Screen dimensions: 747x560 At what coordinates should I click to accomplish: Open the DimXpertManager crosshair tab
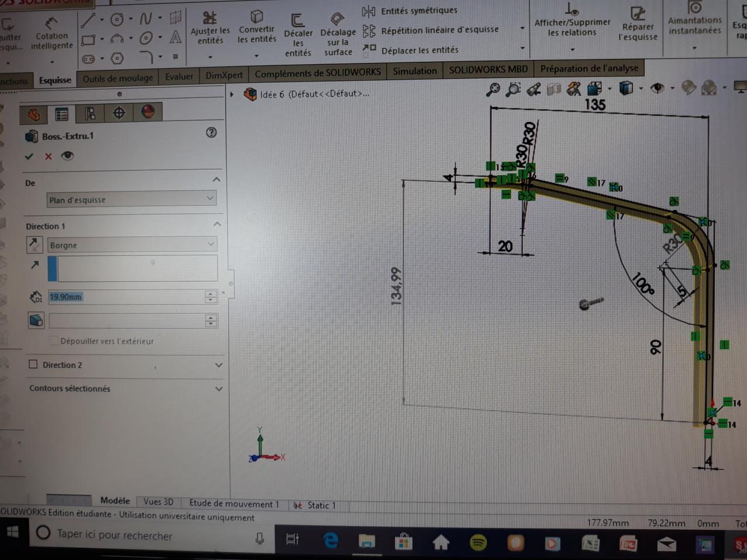click(119, 113)
